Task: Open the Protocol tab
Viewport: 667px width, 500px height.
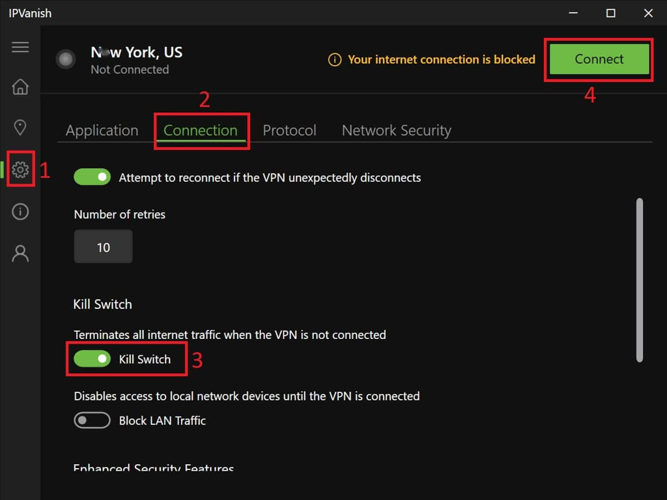Action: coord(289,131)
